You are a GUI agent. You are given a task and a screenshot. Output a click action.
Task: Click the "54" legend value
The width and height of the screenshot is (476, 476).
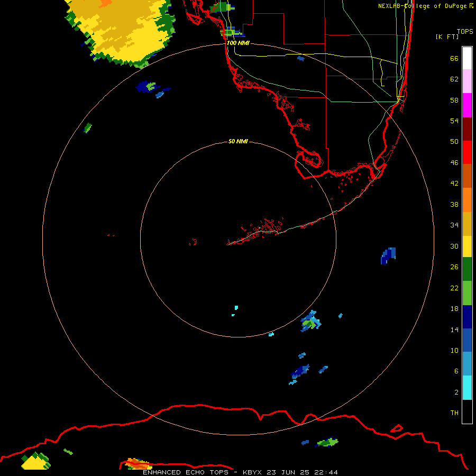(454, 121)
